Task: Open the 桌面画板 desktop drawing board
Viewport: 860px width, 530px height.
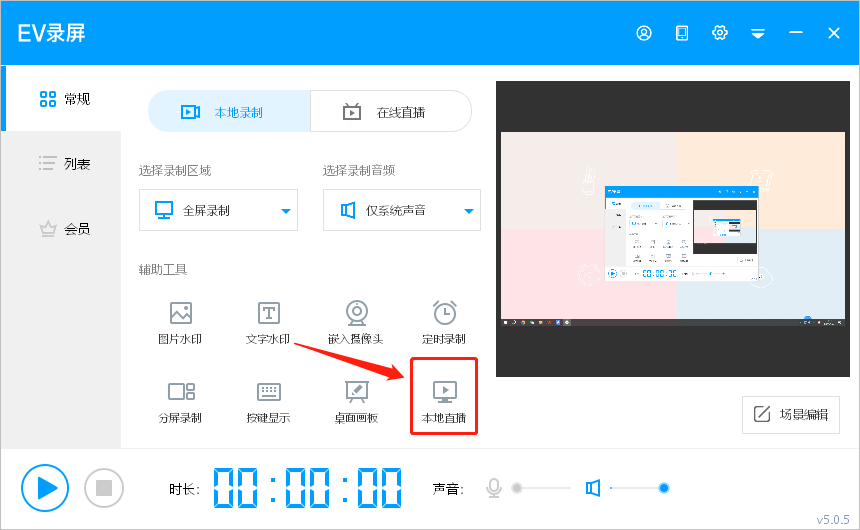Action: coord(356,392)
